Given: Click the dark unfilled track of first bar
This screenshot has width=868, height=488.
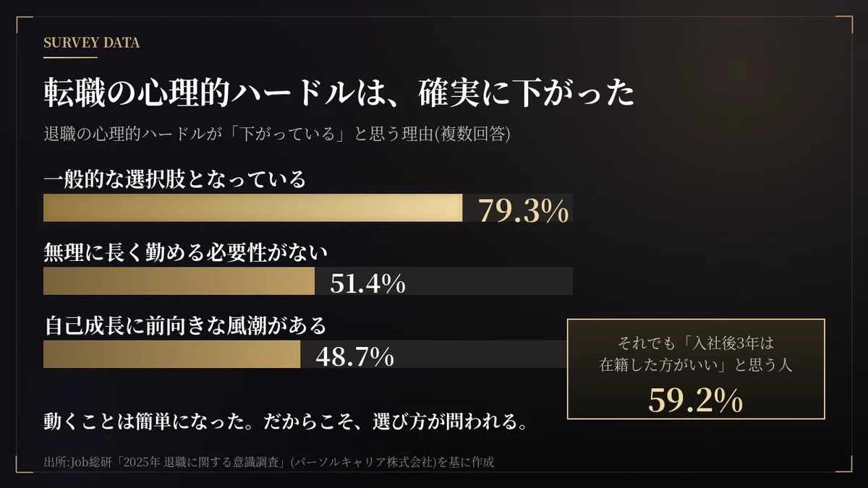Looking at the screenshot, I should pyautogui.click(x=518, y=207).
